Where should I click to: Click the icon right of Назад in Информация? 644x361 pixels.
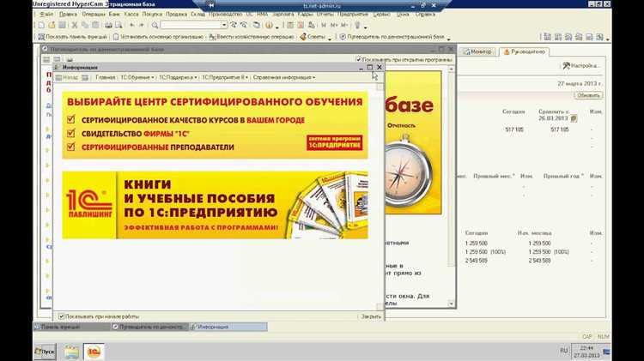pos(85,77)
